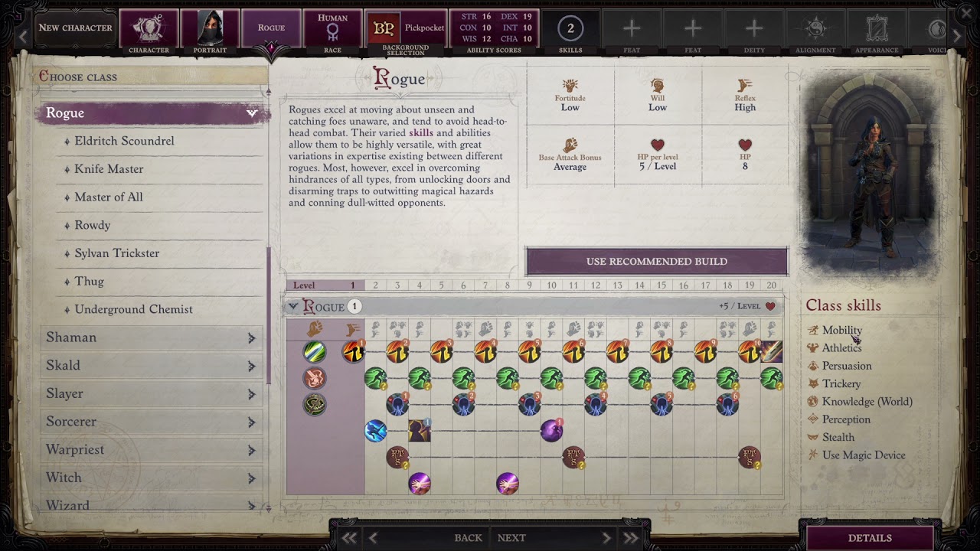
Task: Open the Alignment step tab
Action: (x=815, y=31)
